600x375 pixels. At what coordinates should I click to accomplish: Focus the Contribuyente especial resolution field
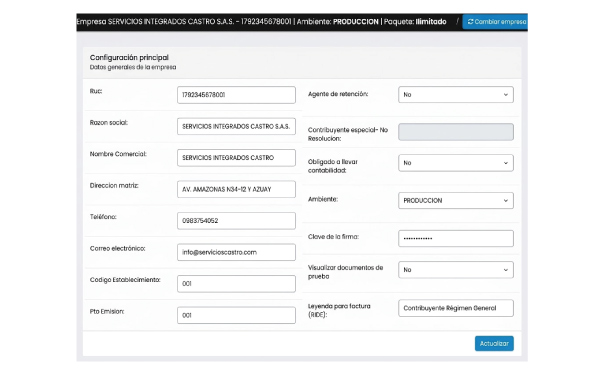tap(456, 132)
